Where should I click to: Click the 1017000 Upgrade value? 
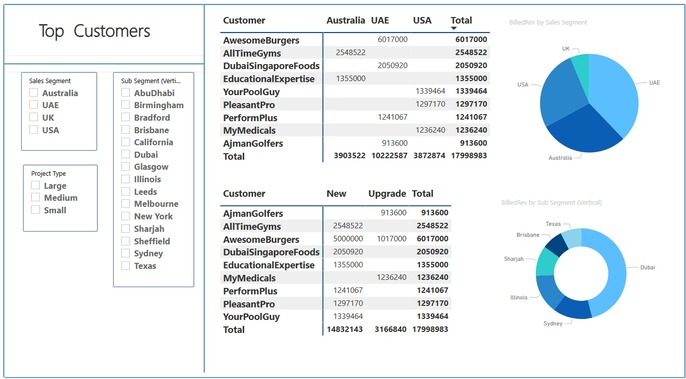tap(392, 239)
